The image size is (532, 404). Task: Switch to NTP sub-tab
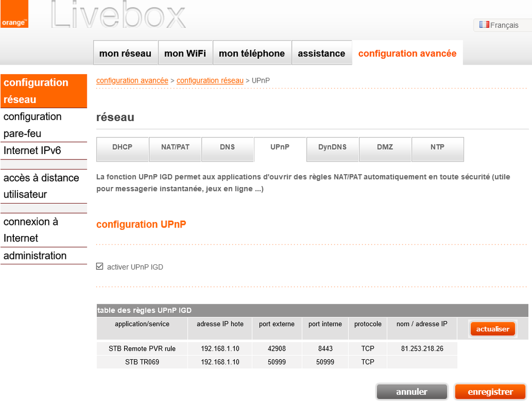pos(437,149)
